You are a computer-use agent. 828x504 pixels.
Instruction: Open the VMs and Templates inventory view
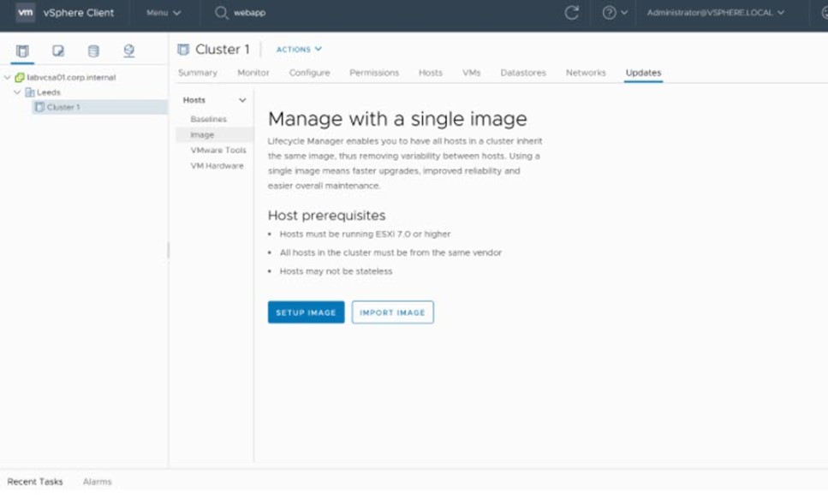point(58,50)
